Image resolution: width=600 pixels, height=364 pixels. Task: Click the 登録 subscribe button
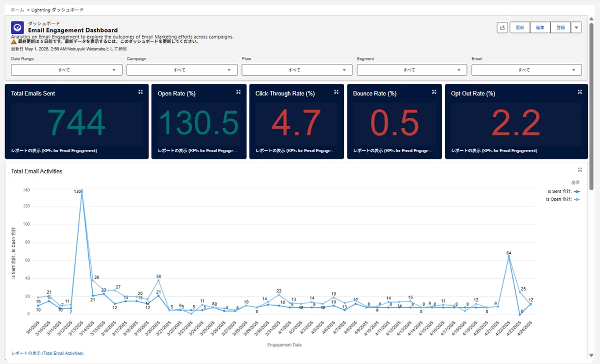click(x=560, y=27)
